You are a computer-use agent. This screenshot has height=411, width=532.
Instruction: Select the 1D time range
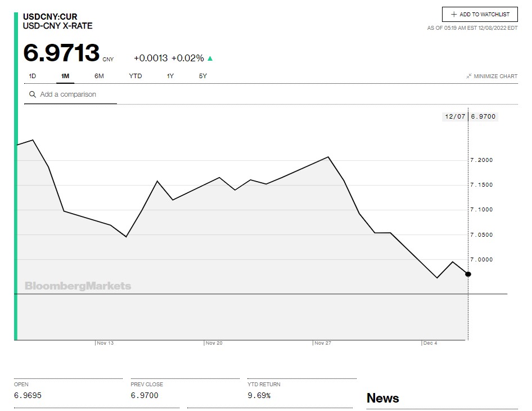click(x=33, y=76)
